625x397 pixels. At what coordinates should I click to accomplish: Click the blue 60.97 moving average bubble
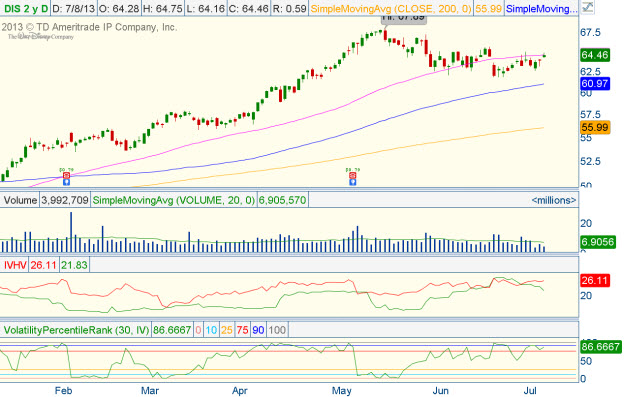point(595,84)
